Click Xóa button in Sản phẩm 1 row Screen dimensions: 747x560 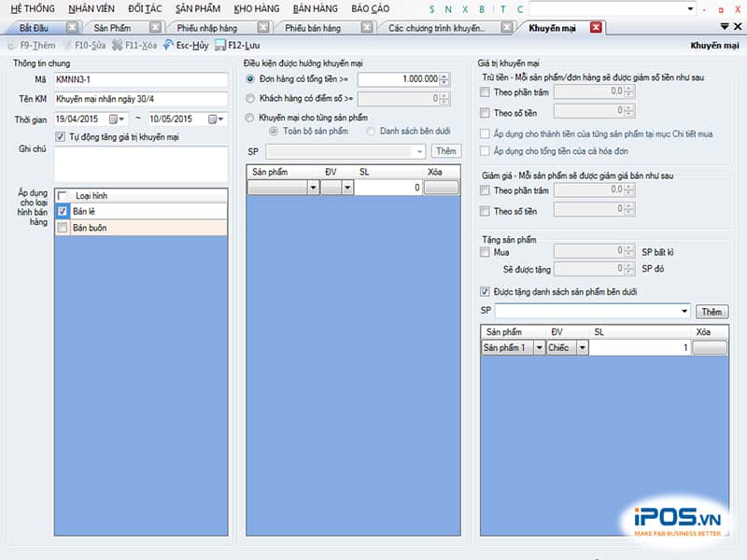tap(711, 347)
